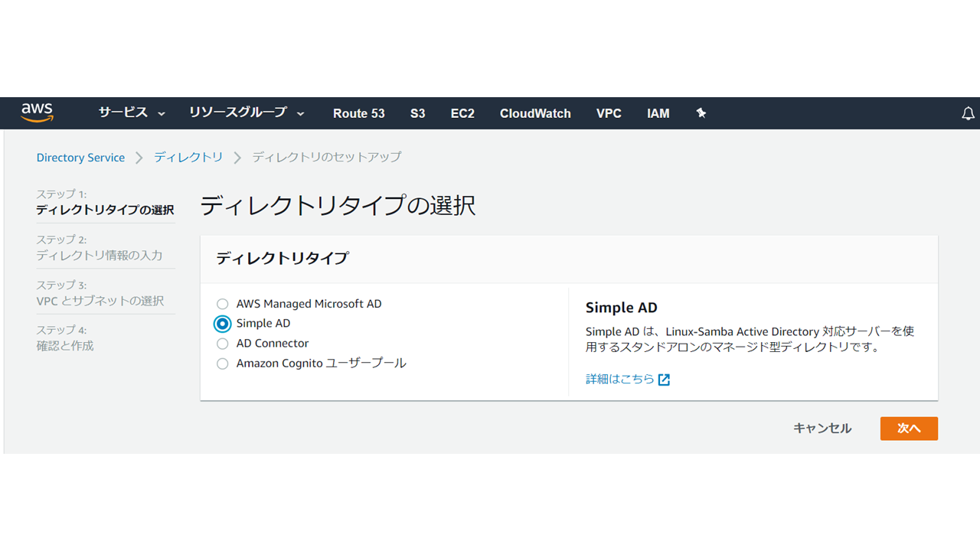Click the ディレクトリタイプの選択 page title
980x551 pixels.
(338, 205)
